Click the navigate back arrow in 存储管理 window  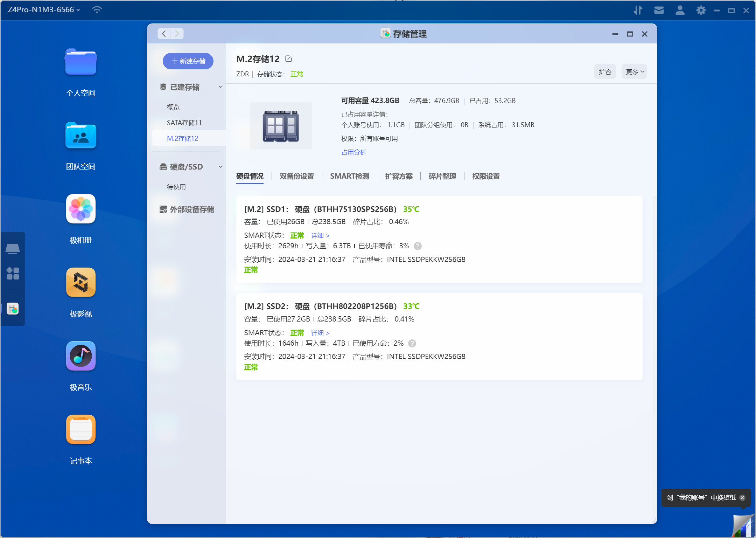pos(164,34)
